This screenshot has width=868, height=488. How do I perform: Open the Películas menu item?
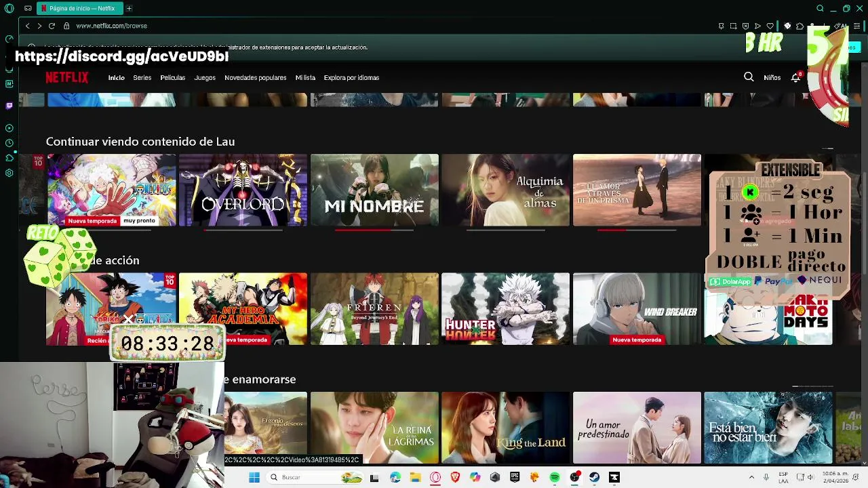(x=173, y=77)
